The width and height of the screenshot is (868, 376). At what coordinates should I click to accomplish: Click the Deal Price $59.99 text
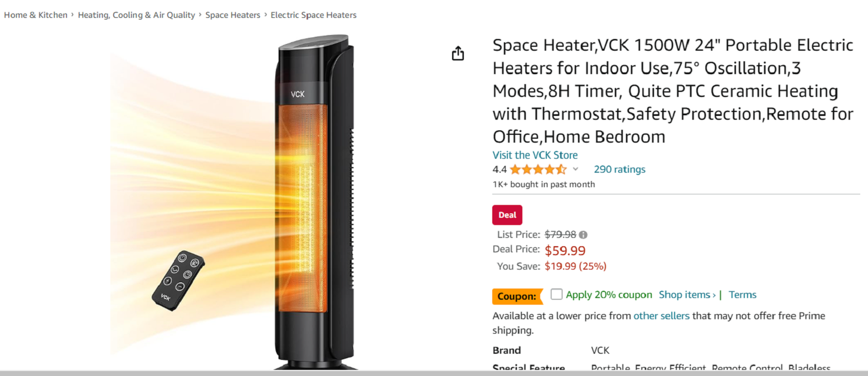(x=565, y=250)
